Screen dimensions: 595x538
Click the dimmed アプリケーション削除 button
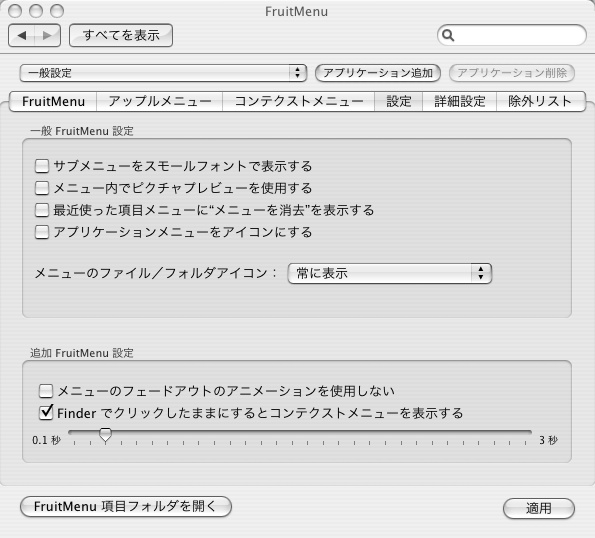point(512,73)
